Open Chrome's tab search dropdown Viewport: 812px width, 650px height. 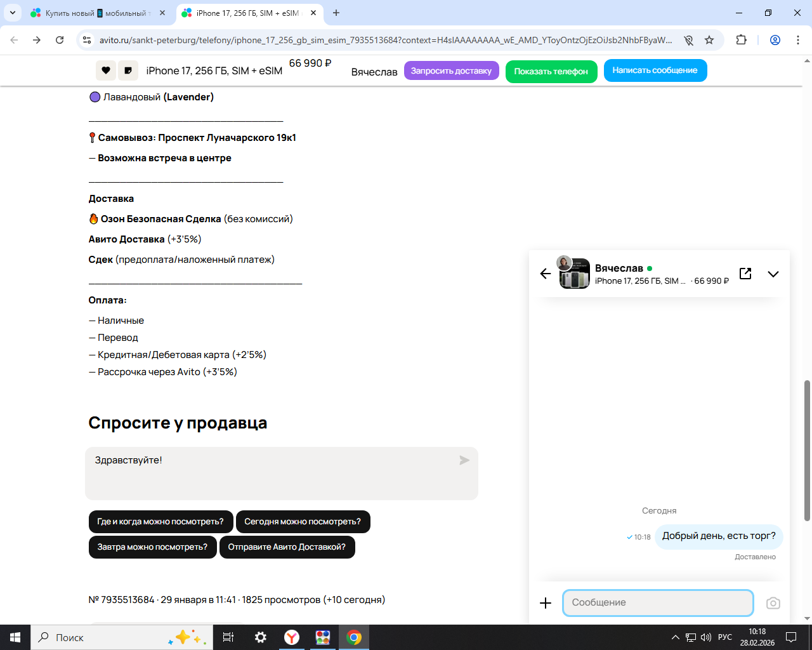click(x=13, y=13)
